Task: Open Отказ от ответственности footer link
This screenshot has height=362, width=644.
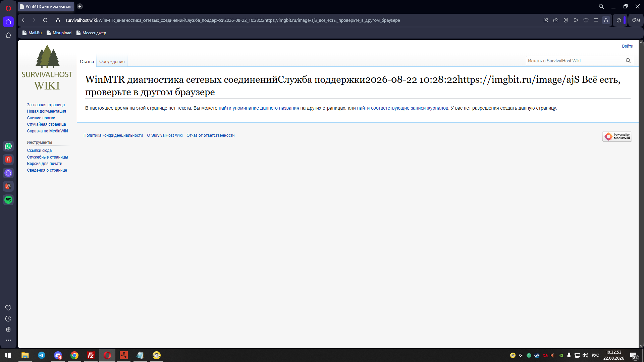Action: pos(211,135)
